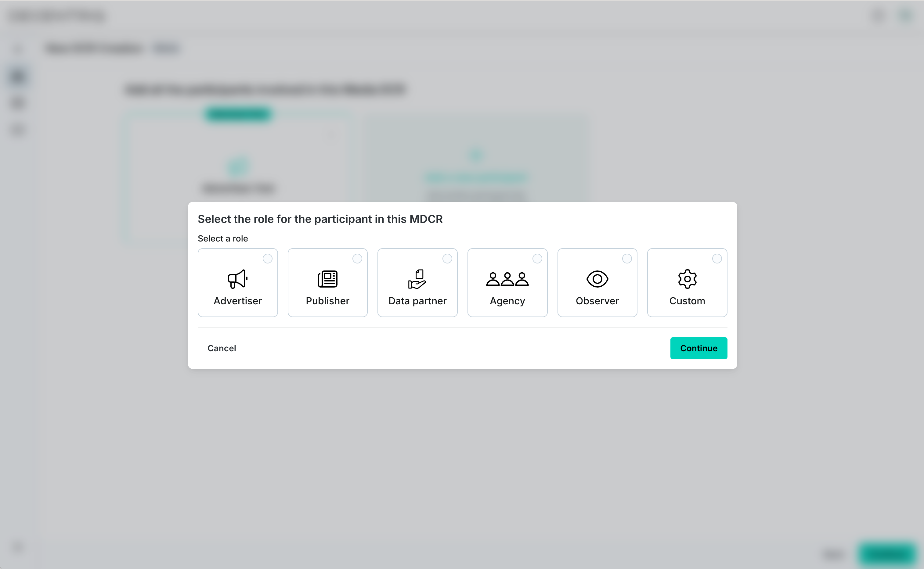Screen dimensions: 924x569
Task: Pick the Observer label text
Action: tap(597, 301)
